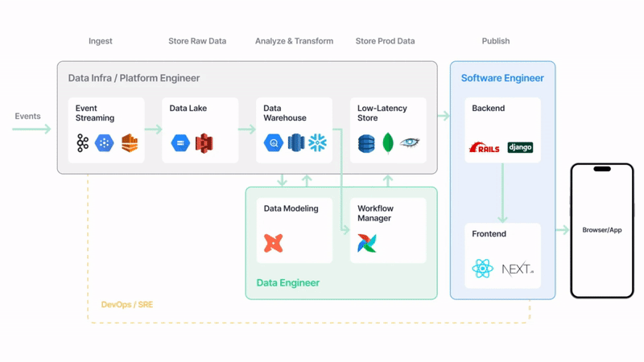
Task: Select the Publish stage label
Action: click(495, 41)
